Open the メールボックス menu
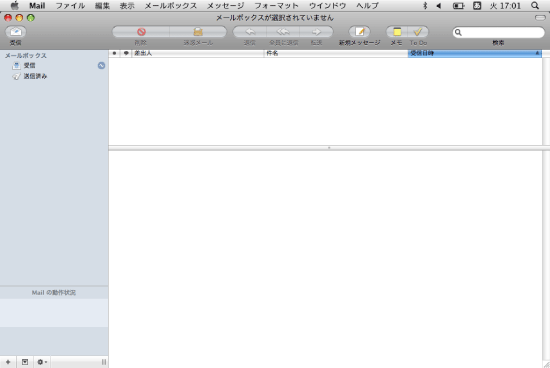 [x=170, y=6]
